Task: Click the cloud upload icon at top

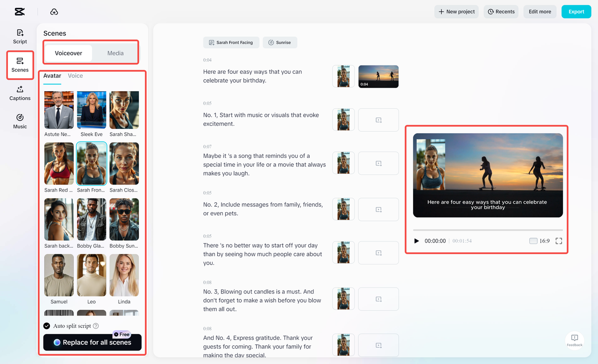Action: point(54,11)
